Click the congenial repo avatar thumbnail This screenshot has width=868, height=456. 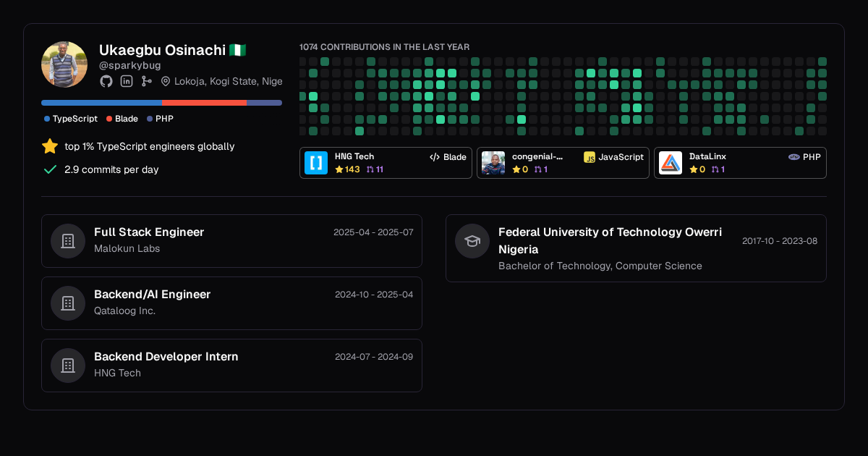pos(493,163)
